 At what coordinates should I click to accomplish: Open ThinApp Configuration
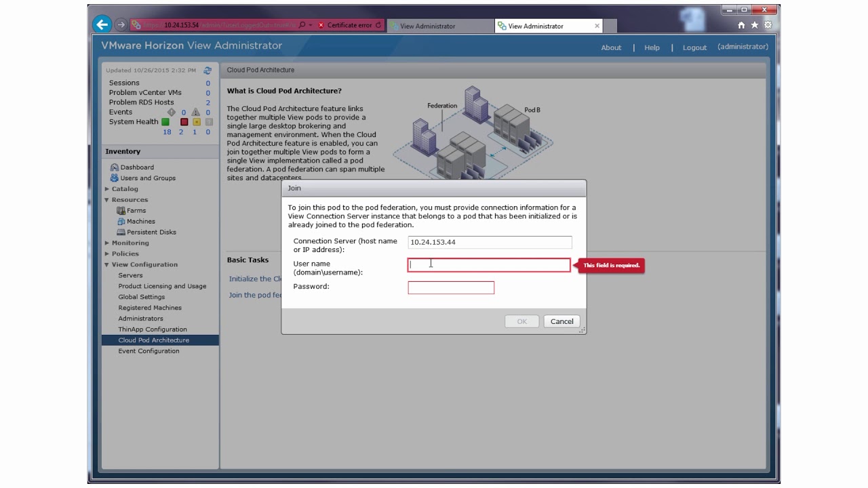point(153,330)
